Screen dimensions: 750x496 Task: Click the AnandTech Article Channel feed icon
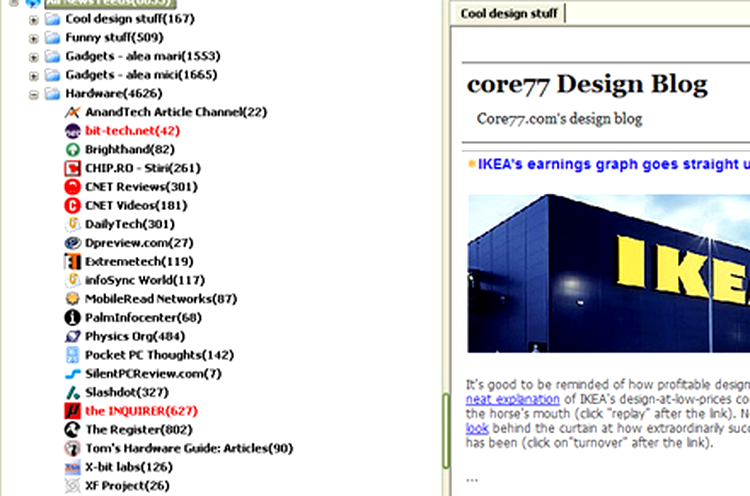(72, 112)
